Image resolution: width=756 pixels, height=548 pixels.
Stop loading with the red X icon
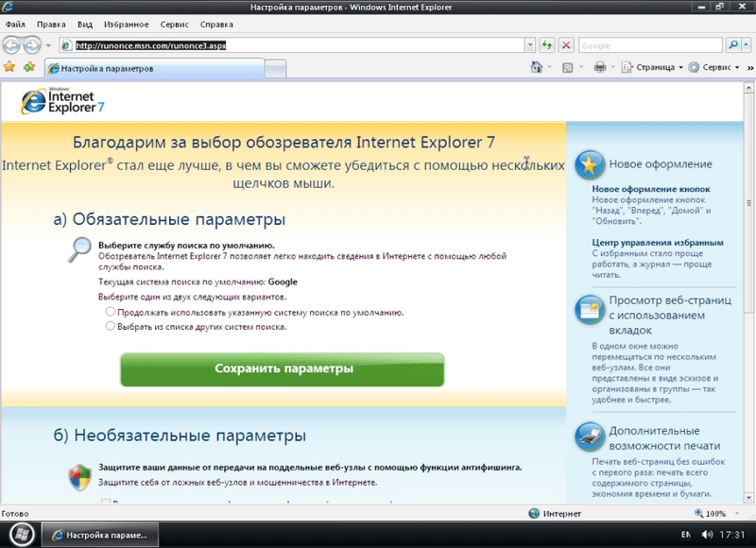(x=566, y=45)
